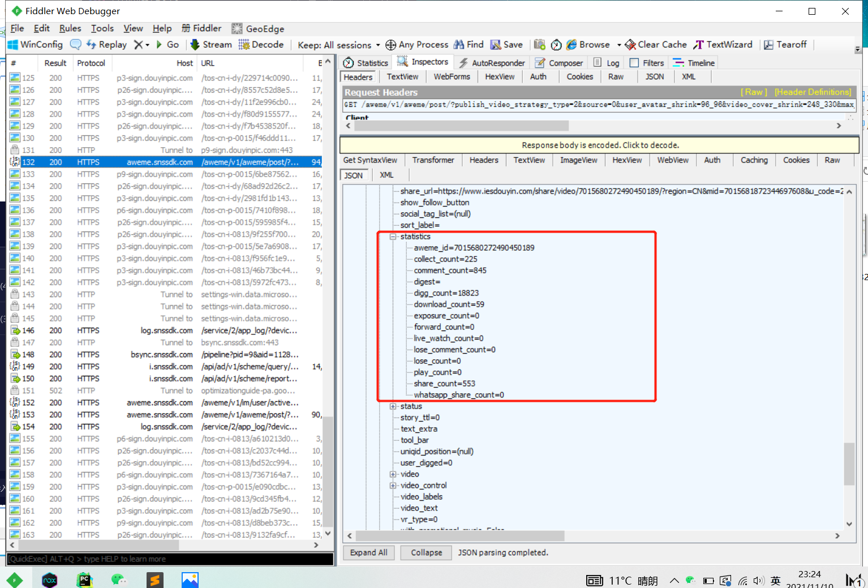Switch response view to XML tab
The image size is (868, 588).
(386, 175)
